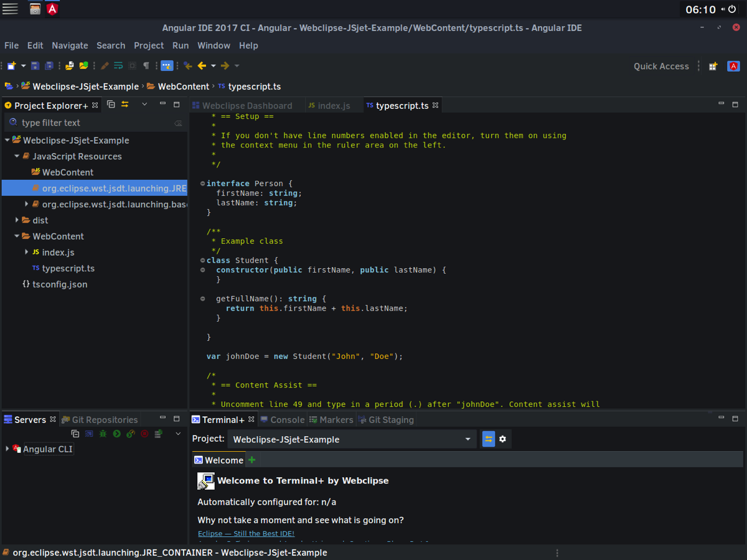Open "Eclipse — Still the Best IDE!" link
This screenshot has width=747, height=560.
pyautogui.click(x=246, y=534)
